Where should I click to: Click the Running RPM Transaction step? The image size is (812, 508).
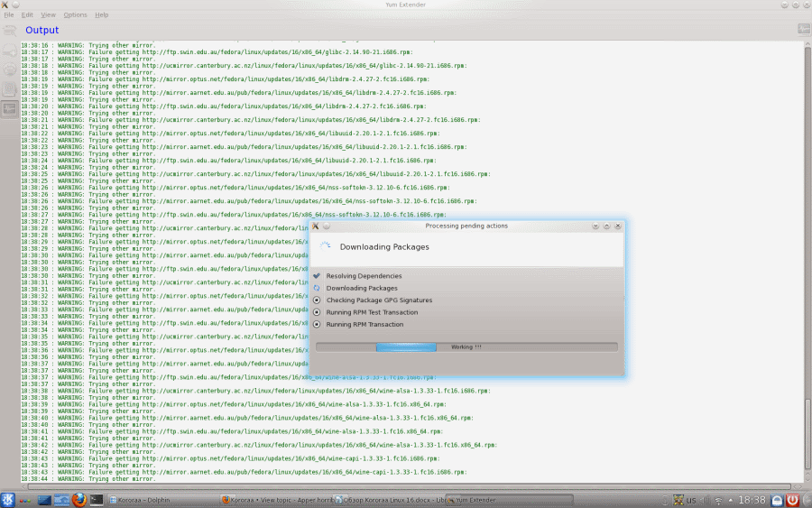coord(364,324)
